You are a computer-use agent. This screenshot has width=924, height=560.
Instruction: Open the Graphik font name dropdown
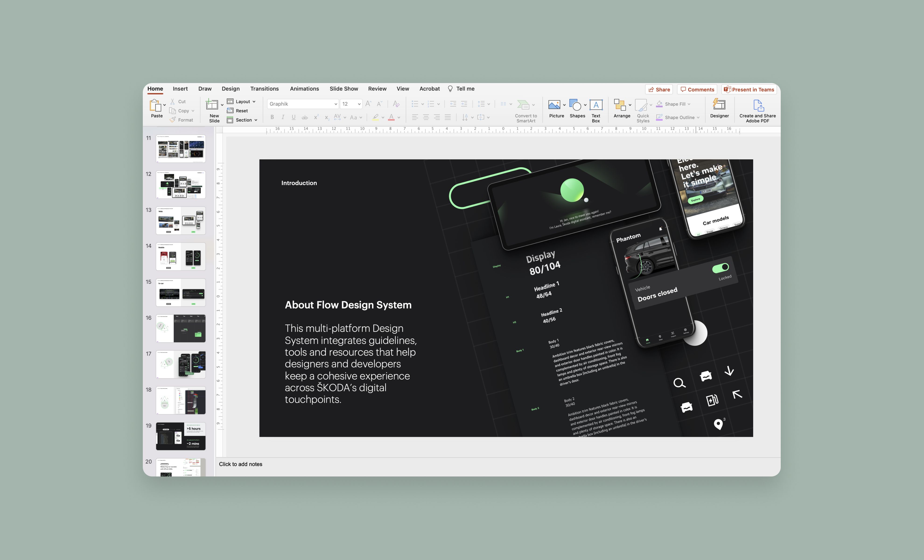tap(336, 104)
